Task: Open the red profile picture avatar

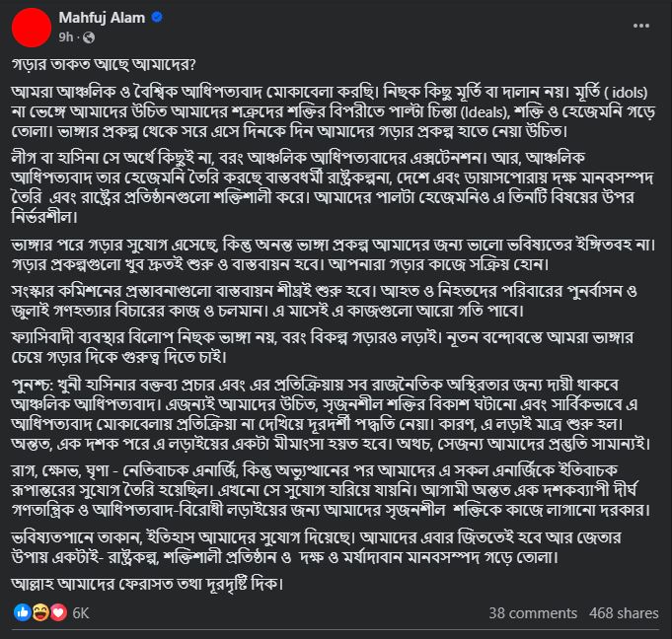Action: pyautogui.click(x=32, y=28)
